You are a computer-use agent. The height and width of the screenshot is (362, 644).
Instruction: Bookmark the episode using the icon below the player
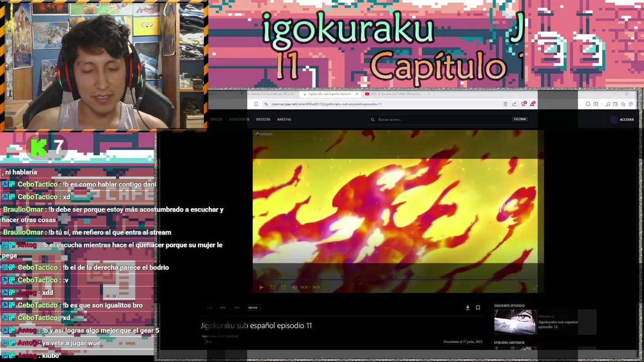(478, 308)
